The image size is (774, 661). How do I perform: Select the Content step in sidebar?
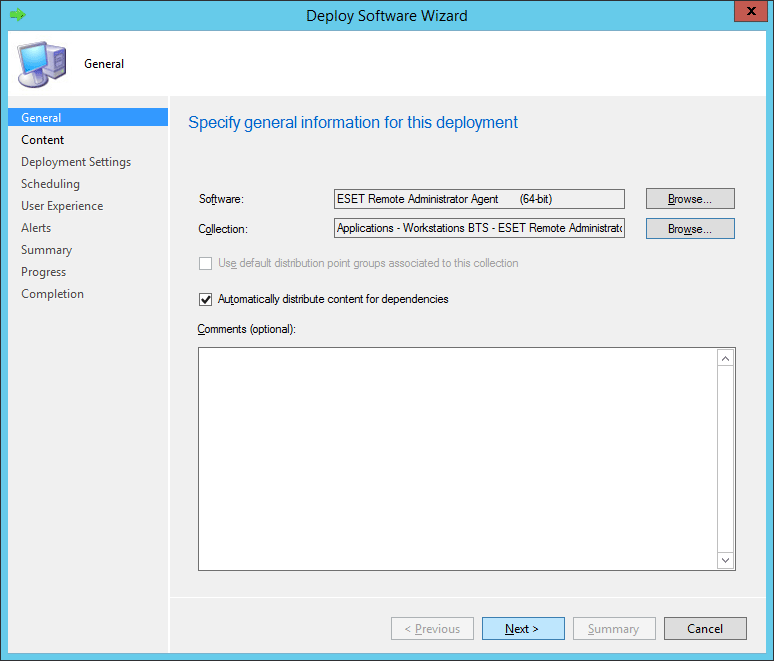pyautogui.click(x=43, y=140)
